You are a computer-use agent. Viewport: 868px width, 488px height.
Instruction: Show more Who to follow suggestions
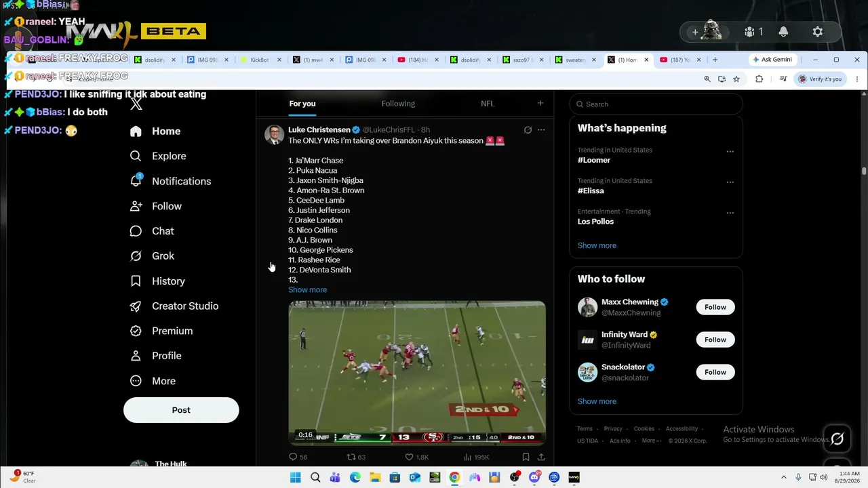(597, 401)
